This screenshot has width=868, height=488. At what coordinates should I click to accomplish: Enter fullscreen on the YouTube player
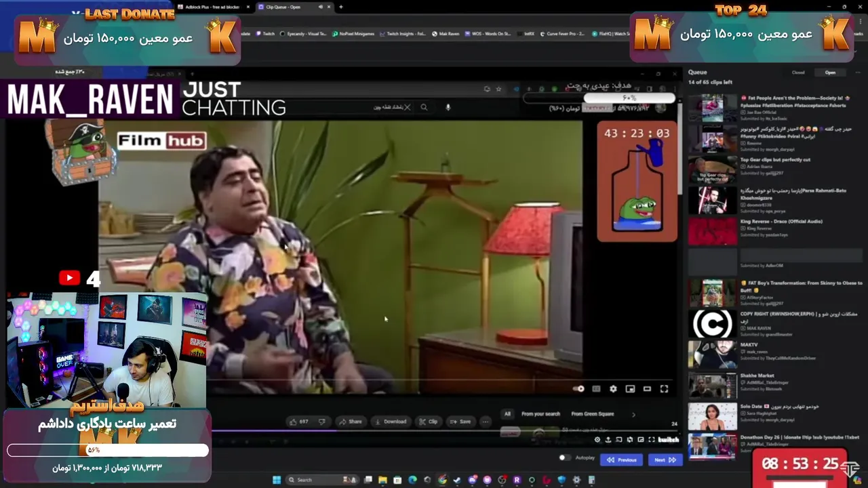point(664,389)
